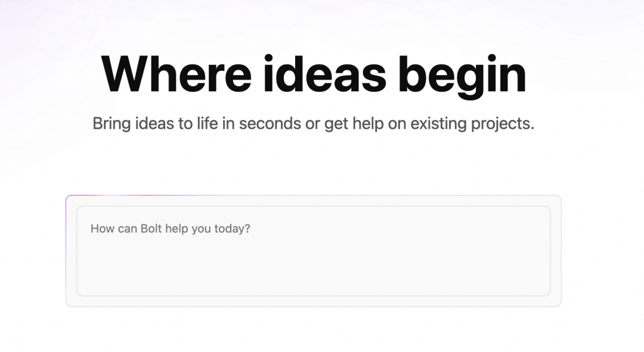Viewport: 644px width, 352px height.
Task: Click the word "begin" in the headline
Action: [x=462, y=77]
